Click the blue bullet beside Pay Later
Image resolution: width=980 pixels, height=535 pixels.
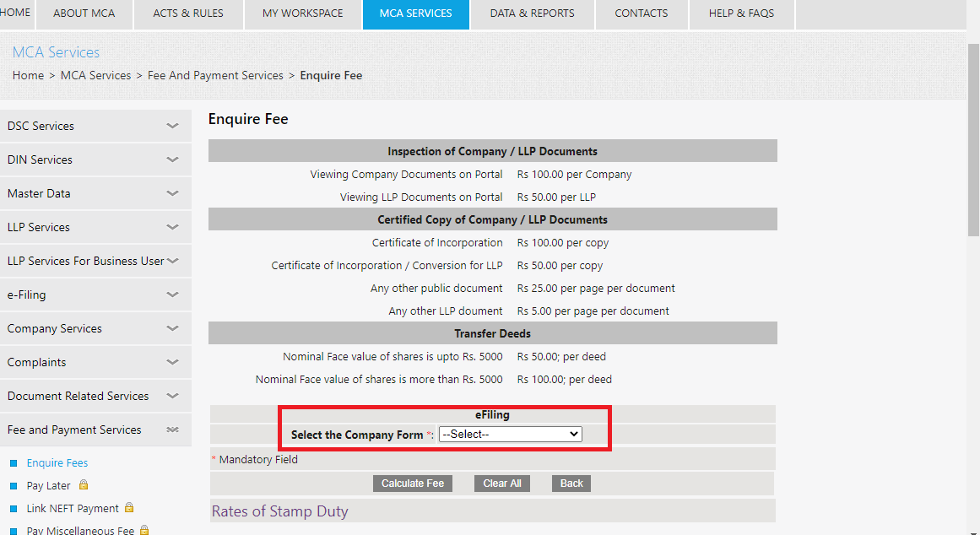click(14, 486)
